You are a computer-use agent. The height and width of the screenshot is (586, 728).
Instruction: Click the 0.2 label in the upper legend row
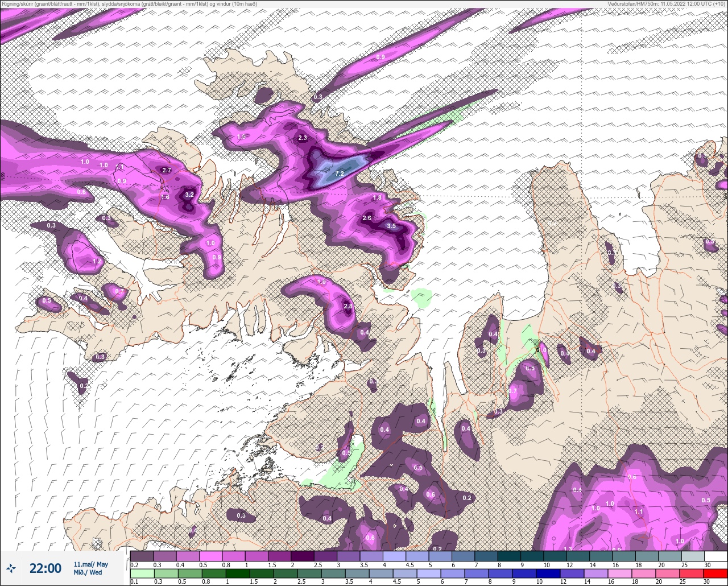pyautogui.click(x=134, y=565)
